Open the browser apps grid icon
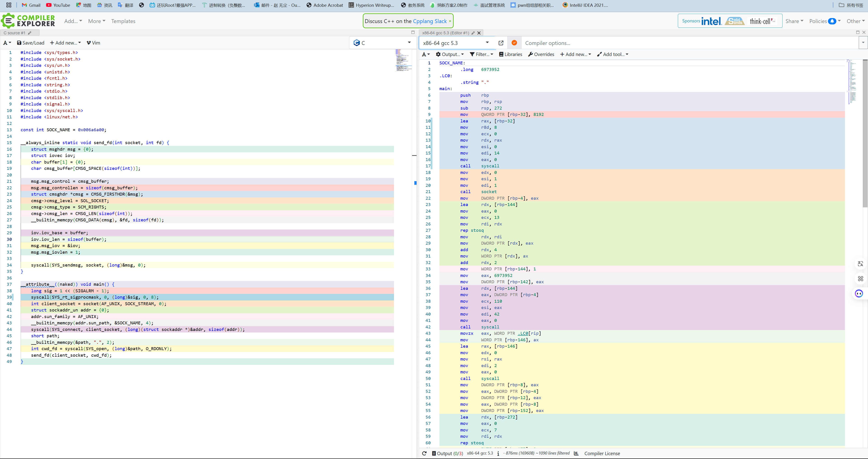Image resolution: width=868 pixels, height=459 pixels. 9,5
